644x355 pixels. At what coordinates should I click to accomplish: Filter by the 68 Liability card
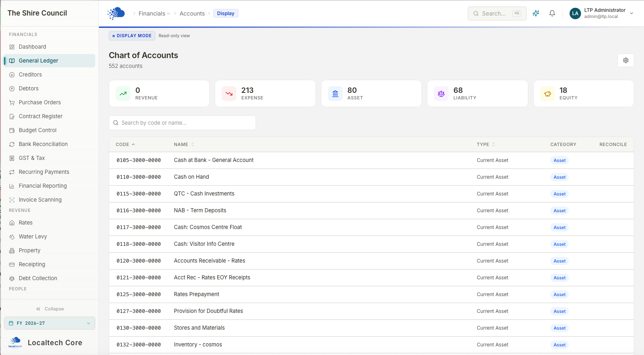(x=478, y=94)
